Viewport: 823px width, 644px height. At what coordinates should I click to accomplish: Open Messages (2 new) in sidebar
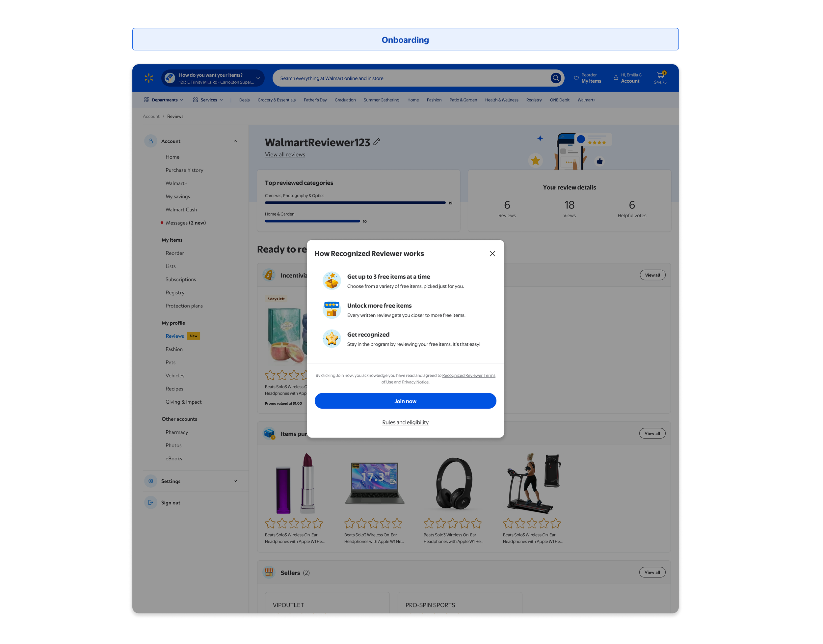tap(185, 223)
